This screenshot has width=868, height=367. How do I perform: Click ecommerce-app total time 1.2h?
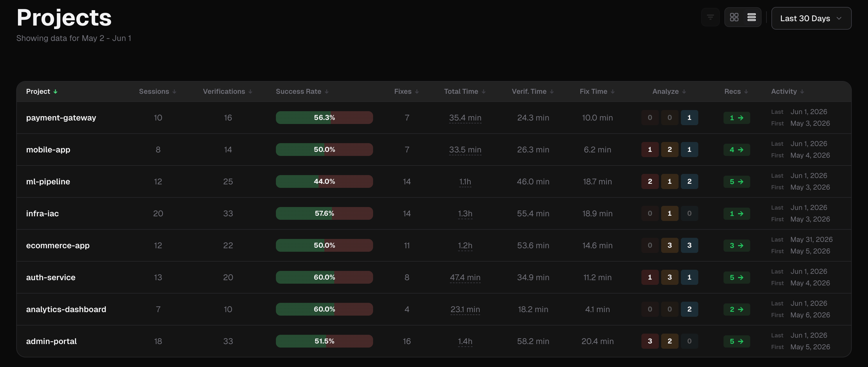coord(465,246)
